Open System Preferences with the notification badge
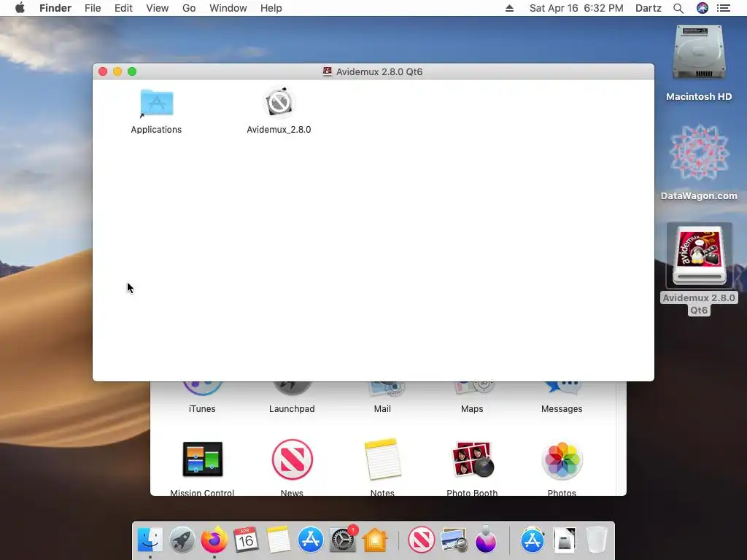Screen dimensions: 747x560 pyautogui.click(x=343, y=540)
